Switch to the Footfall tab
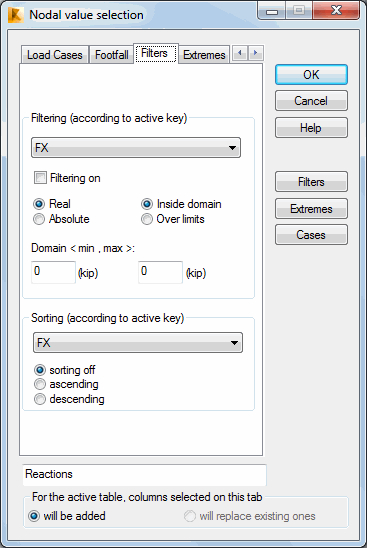The height and width of the screenshot is (548, 367). pos(111,55)
